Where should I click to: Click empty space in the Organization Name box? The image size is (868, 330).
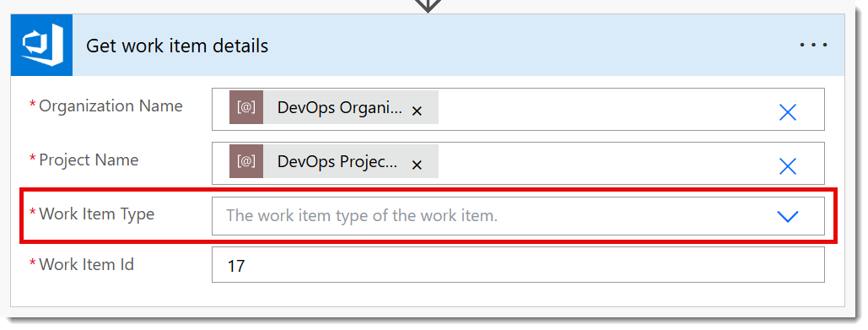(603, 110)
